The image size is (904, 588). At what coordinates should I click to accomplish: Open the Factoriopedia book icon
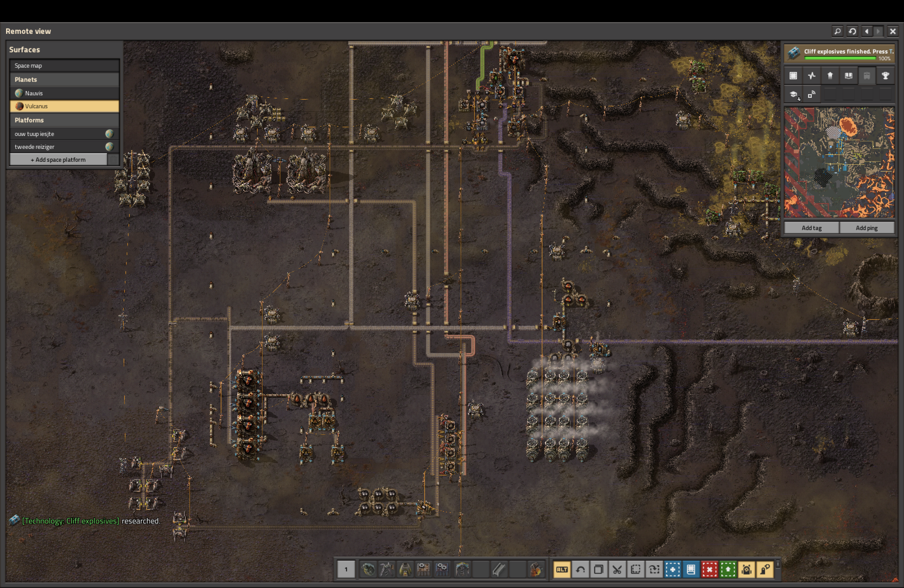849,76
